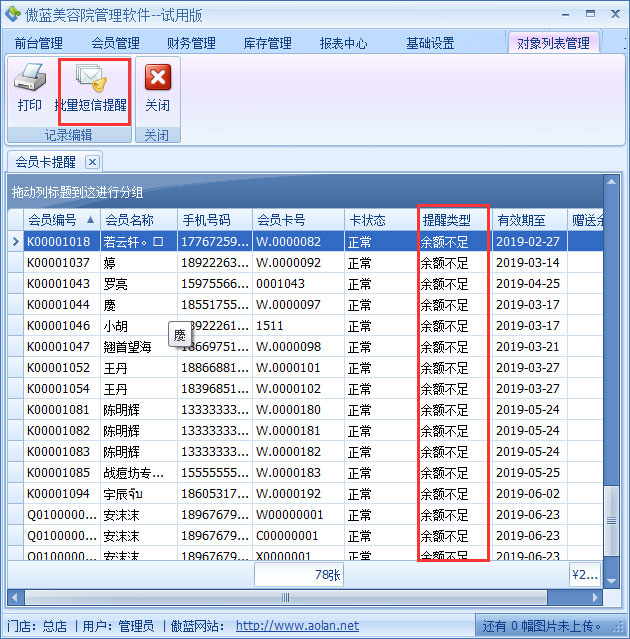Open the 财务管理 tab
Viewport: 630px width, 639px height.
click(191, 43)
